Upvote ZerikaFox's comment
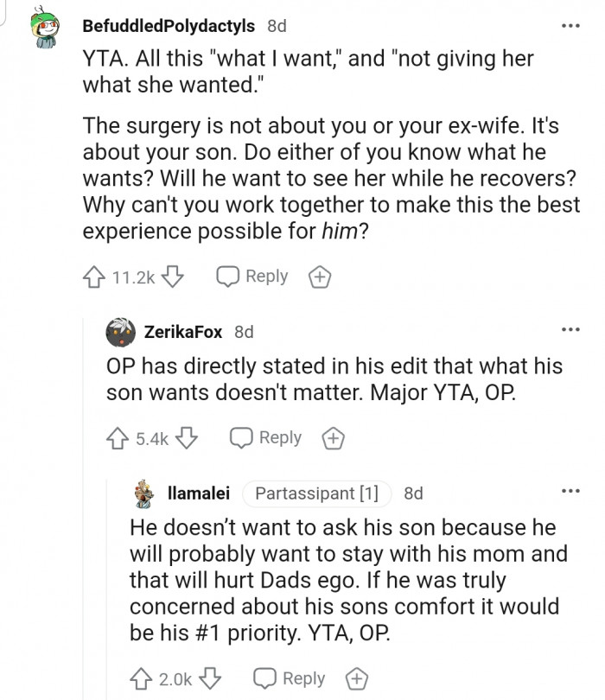The height and width of the screenshot is (700, 605). pos(118,438)
